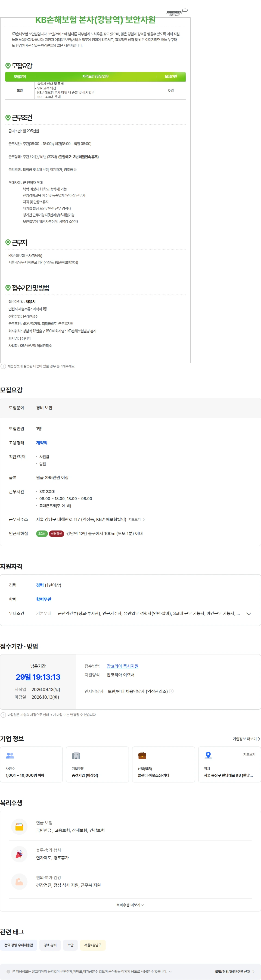Click the 강남역 12번 출구에서 100m text
The width and height of the screenshot is (261, 980).
[104, 533]
